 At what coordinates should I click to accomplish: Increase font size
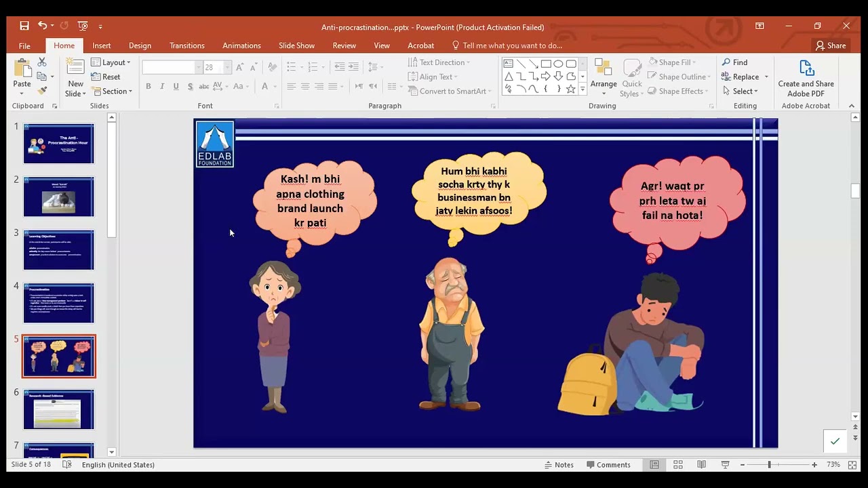click(239, 67)
